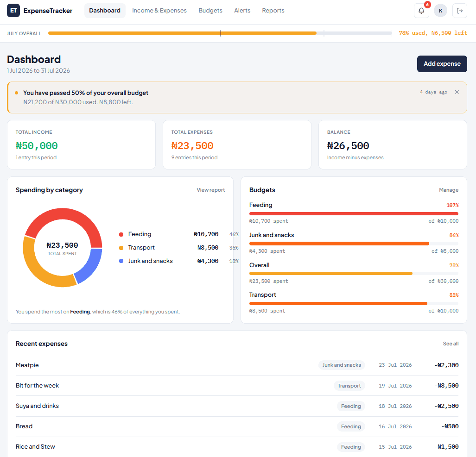Click the Feeding tag on Bread row
The width and height of the screenshot is (476, 457).
coord(351,427)
